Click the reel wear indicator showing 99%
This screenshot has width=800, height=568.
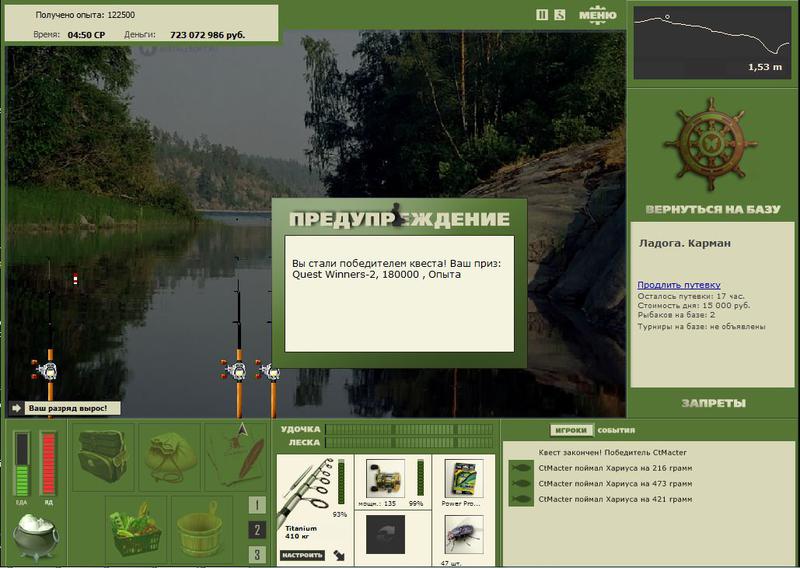420,478
